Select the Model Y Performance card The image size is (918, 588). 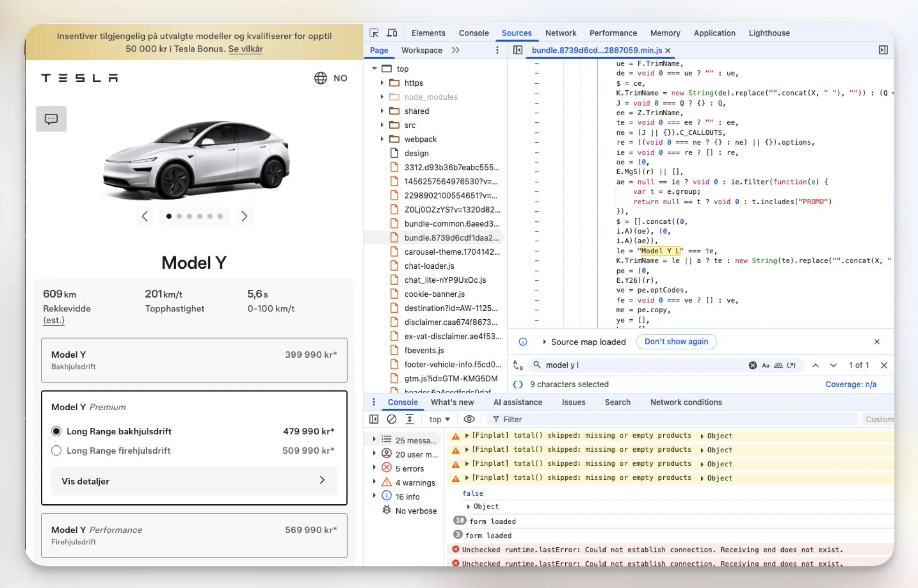coord(194,535)
